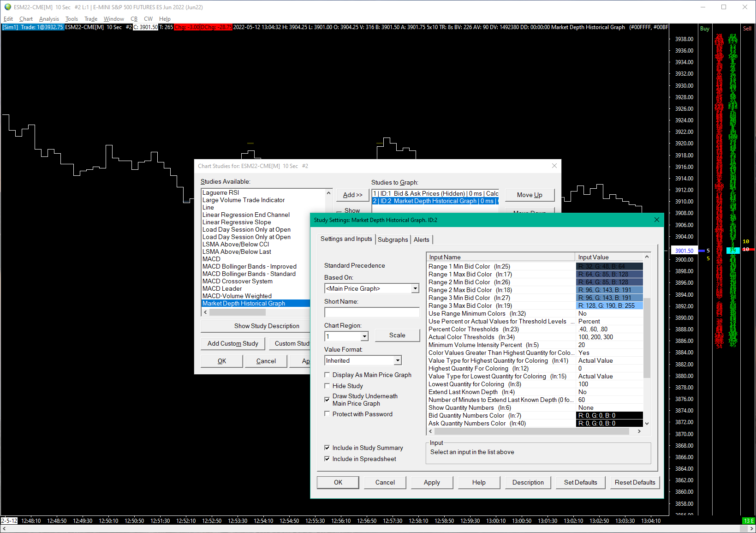Click OK in the Study Settings dialog
This screenshot has width=756, height=533.
pos(338,482)
